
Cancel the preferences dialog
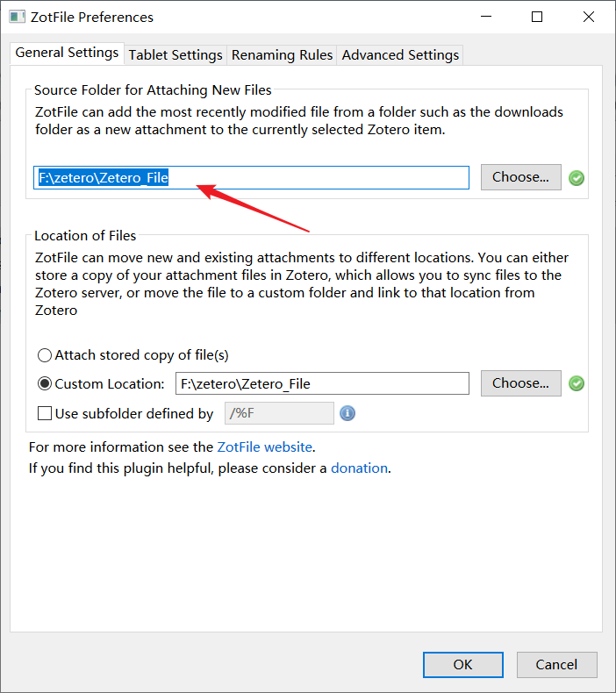[x=556, y=665]
